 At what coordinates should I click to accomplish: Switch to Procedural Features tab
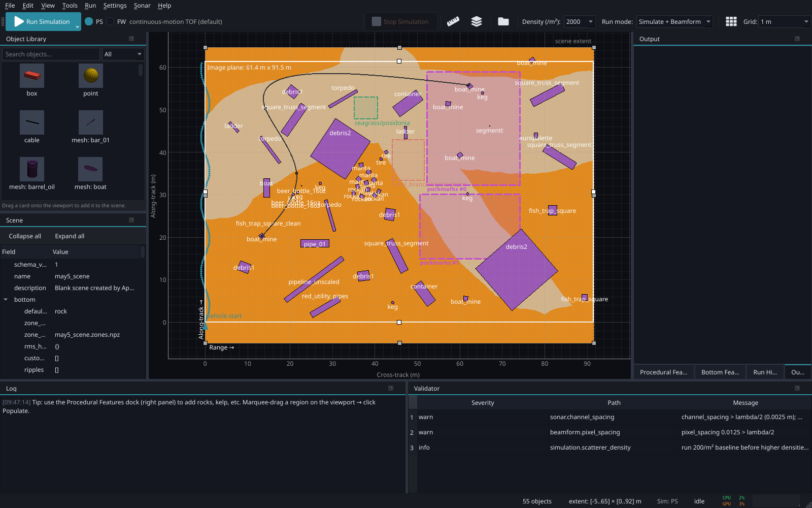click(x=664, y=372)
